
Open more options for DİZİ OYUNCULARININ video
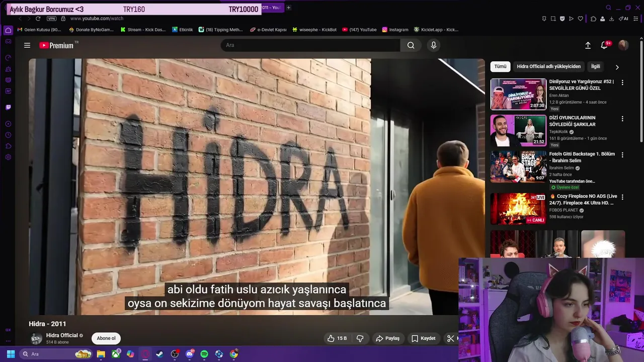point(622,119)
